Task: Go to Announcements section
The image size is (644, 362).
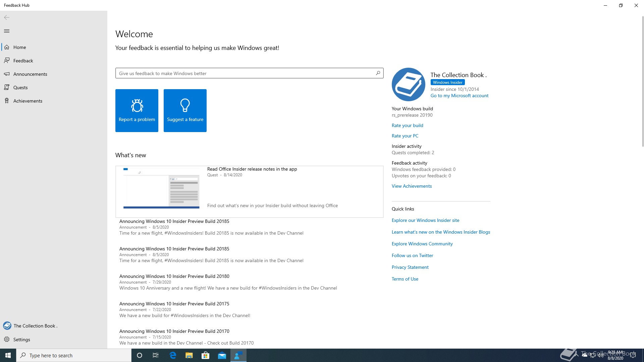Action: pyautogui.click(x=54, y=74)
